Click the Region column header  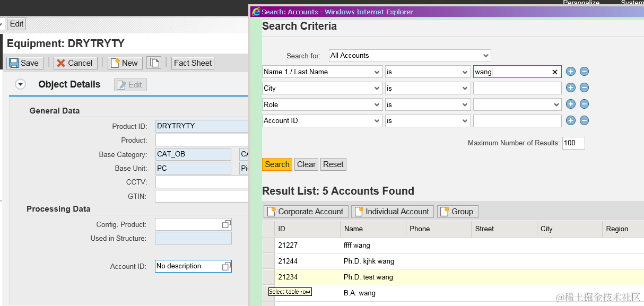(623, 229)
